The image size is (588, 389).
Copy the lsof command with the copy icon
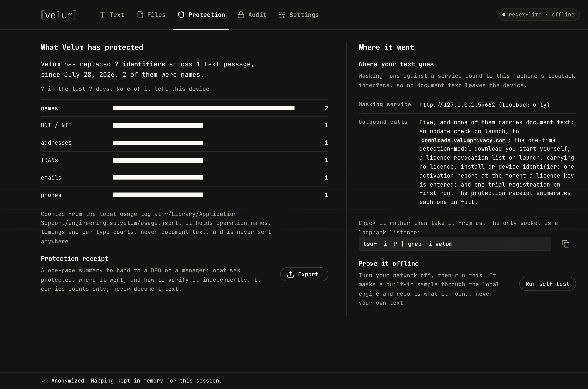tap(565, 244)
